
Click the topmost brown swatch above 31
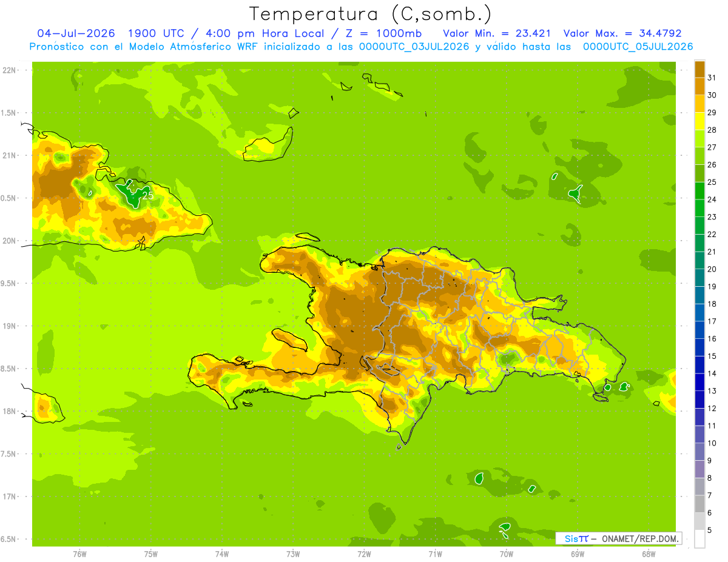click(x=699, y=69)
